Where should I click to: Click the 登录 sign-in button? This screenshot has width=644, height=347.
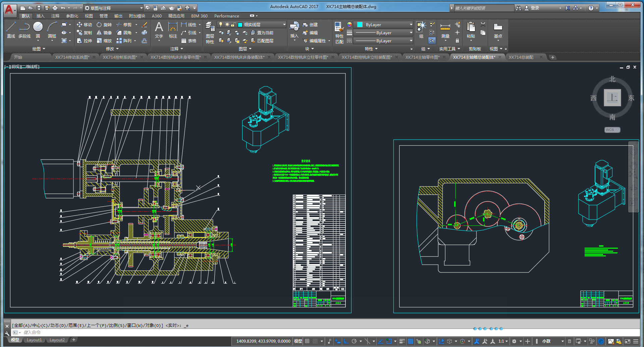point(535,8)
